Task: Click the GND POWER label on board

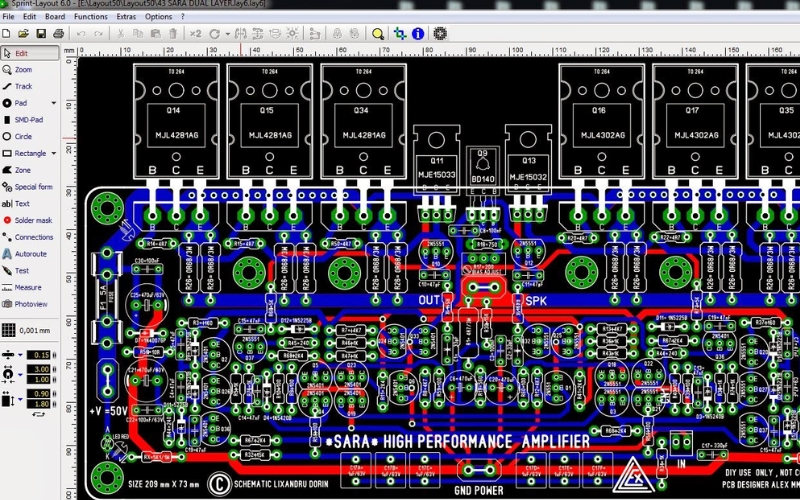Action: point(479,490)
